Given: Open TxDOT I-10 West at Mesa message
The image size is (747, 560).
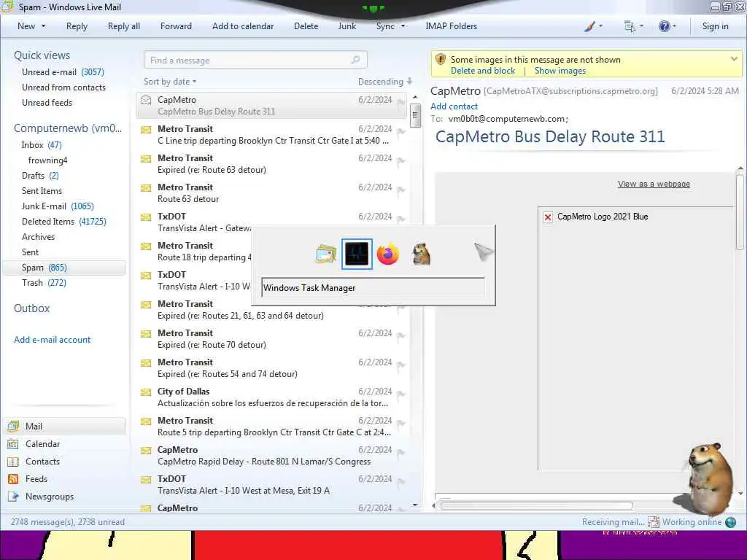Looking at the screenshot, I should pos(271,485).
